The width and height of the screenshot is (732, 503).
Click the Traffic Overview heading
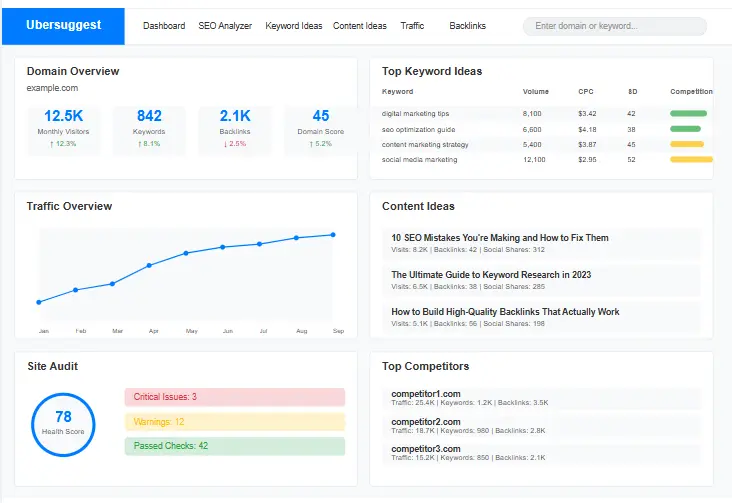[69, 206]
